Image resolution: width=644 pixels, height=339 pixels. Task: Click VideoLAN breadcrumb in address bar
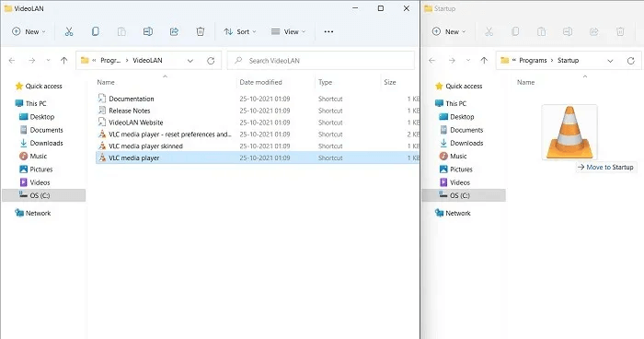point(147,61)
